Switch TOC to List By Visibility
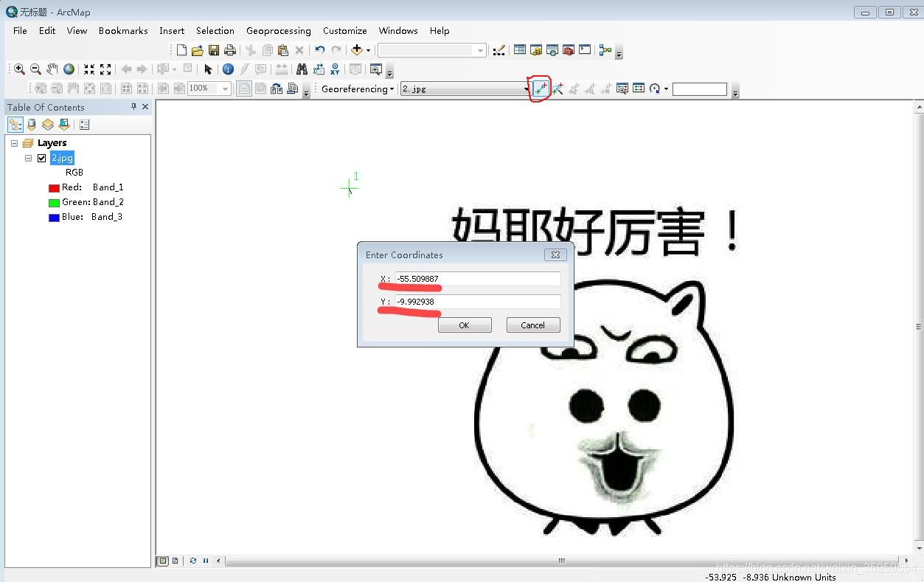The image size is (924, 582). pyautogui.click(x=48, y=125)
